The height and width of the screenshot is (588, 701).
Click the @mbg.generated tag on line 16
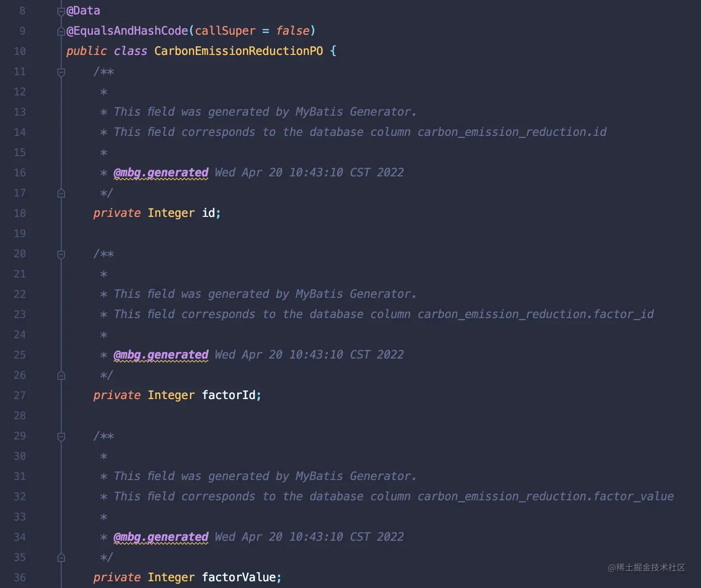161,173
